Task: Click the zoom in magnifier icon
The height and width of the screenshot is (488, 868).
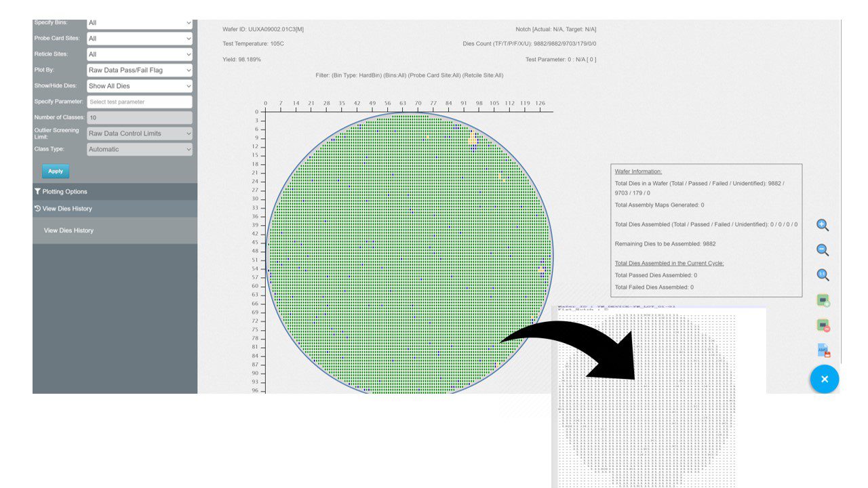Action: (x=823, y=226)
